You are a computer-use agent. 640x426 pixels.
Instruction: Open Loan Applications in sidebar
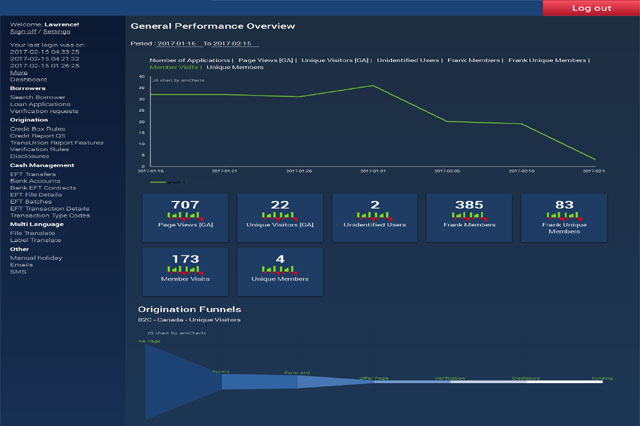tap(40, 104)
